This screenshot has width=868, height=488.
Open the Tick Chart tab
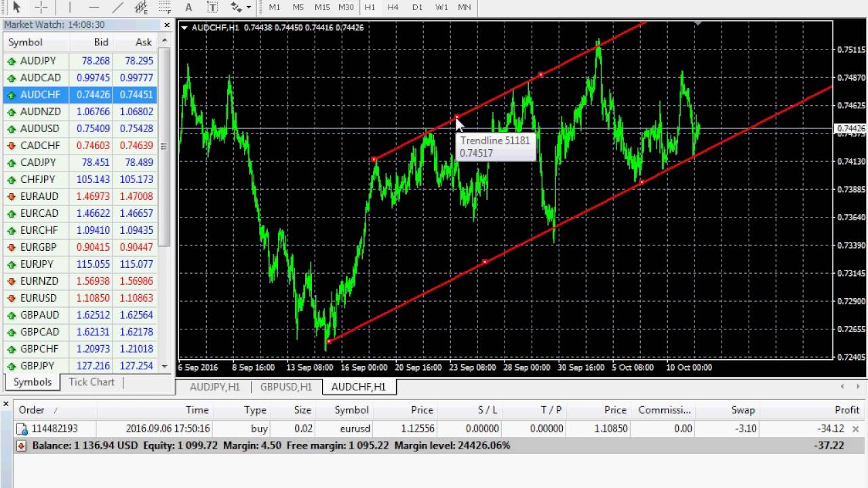[x=91, y=382]
